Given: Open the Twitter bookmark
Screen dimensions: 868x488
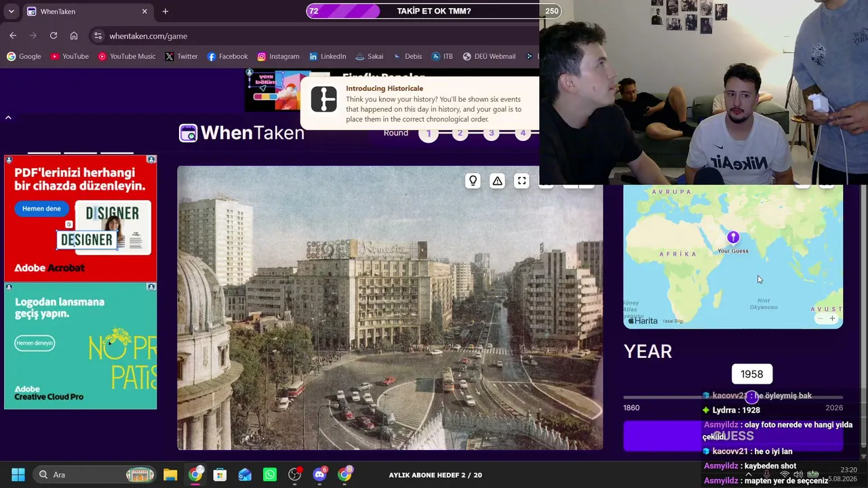Looking at the screenshot, I should coord(181,56).
